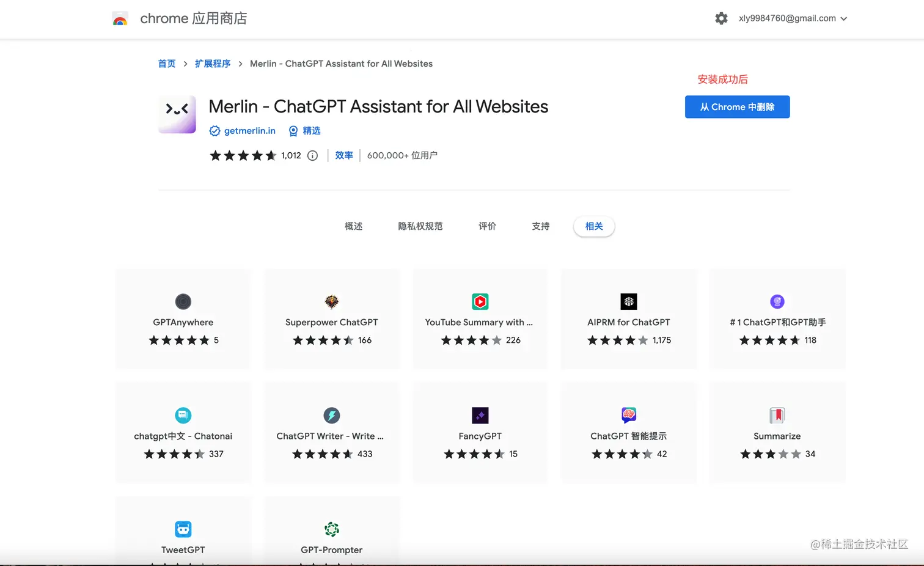This screenshot has width=924, height=566.
Task: Open the ChatGPT 智能提示 title text
Action: pyautogui.click(x=629, y=436)
